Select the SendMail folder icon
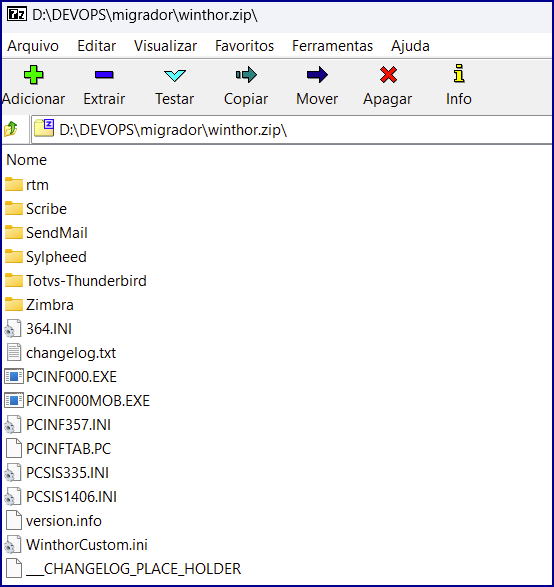This screenshot has width=554, height=587. (14, 232)
